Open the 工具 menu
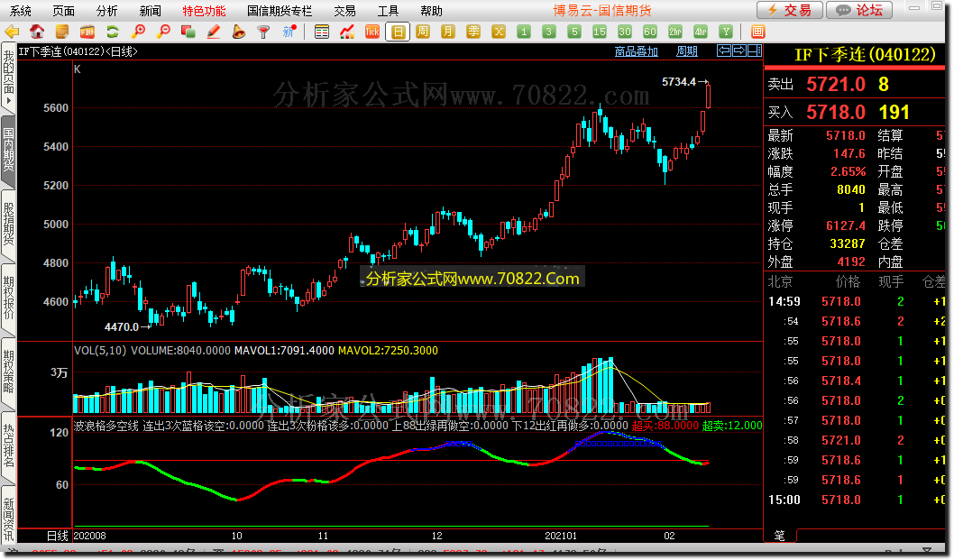This screenshot has height=560, width=954. [388, 11]
